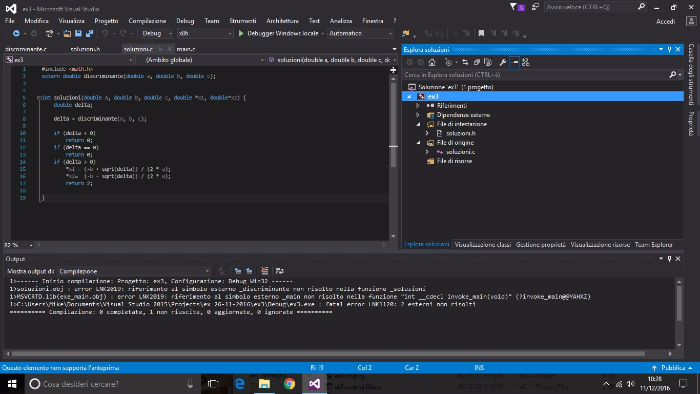Save the current file with the disk icon
700x394 pixels.
point(79,33)
